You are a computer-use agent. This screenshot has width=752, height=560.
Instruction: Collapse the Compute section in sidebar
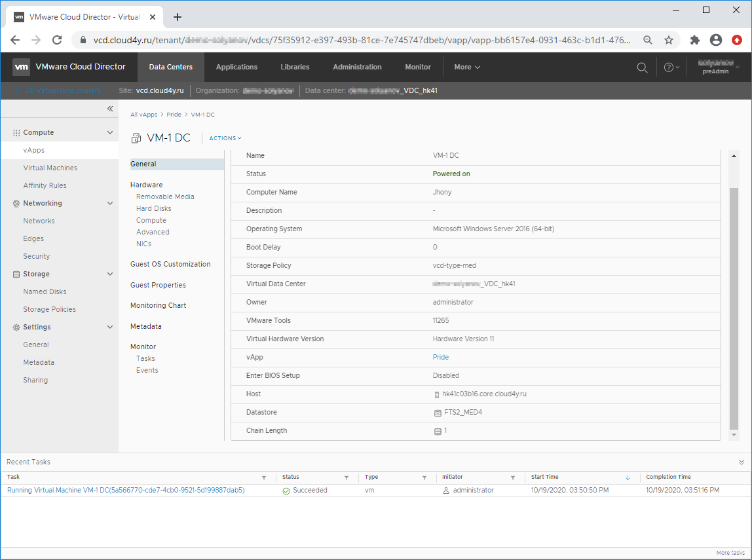coord(110,133)
